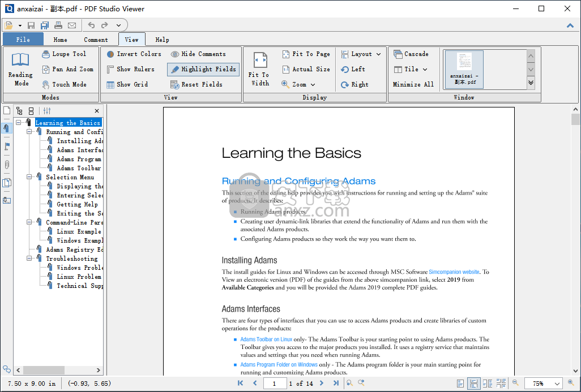
Task: Toggle Touch Mode
Action: click(x=64, y=84)
